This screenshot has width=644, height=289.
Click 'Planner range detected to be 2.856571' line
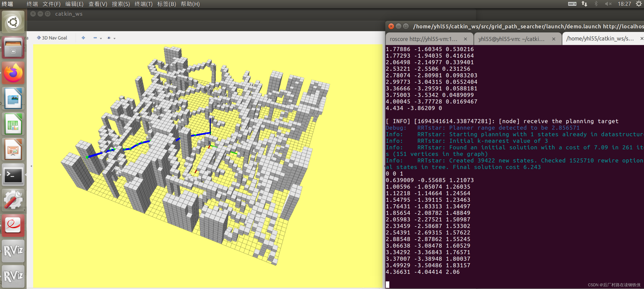pyautogui.click(x=482, y=128)
